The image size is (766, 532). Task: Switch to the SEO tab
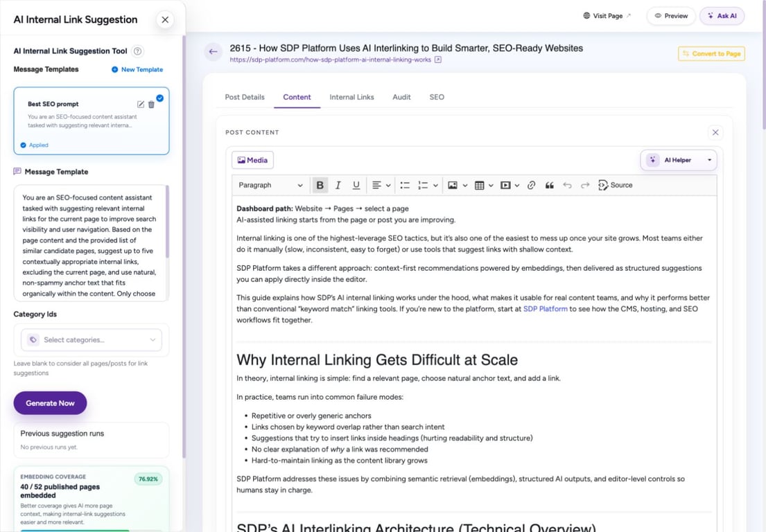click(x=437, y=97)
